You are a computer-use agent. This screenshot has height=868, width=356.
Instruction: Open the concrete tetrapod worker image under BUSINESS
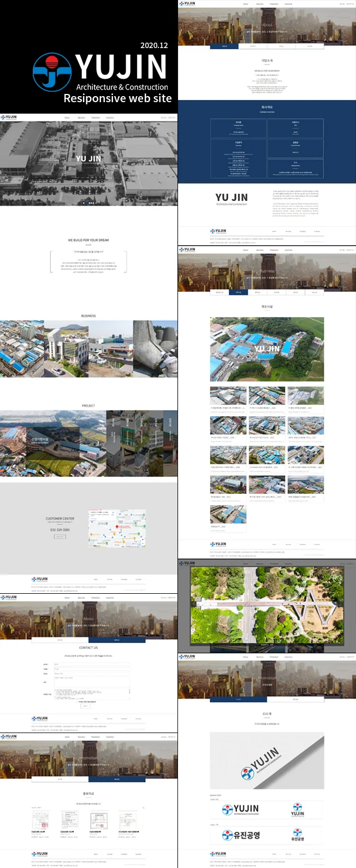(x=155, y=349)
